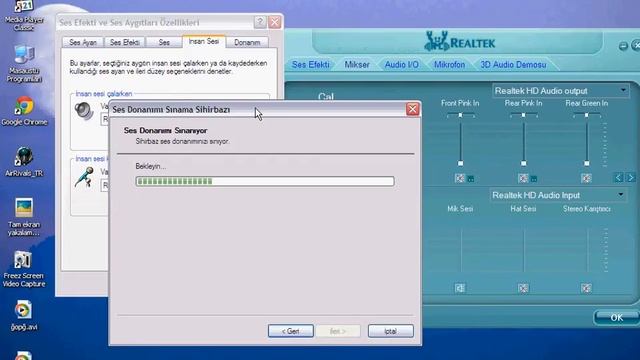Switch to the Mikser tab
The image size is (640, 360).
click(x=357, y=64)
